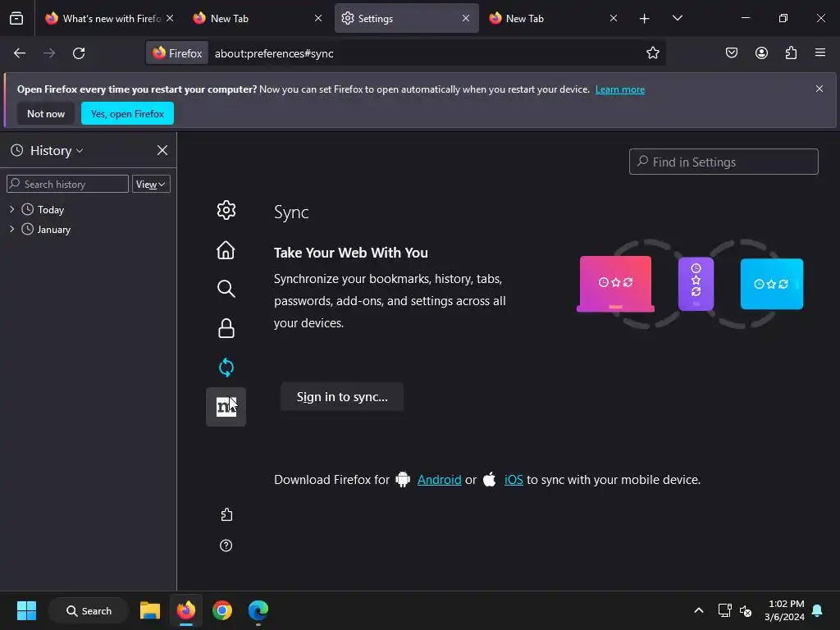Click the Firefox identity box in address bar

[177, 53]
